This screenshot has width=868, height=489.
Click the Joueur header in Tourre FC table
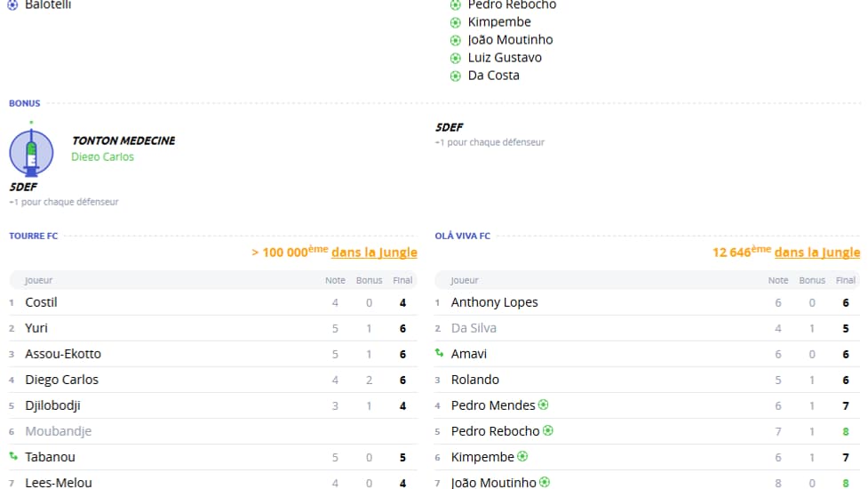38,280
